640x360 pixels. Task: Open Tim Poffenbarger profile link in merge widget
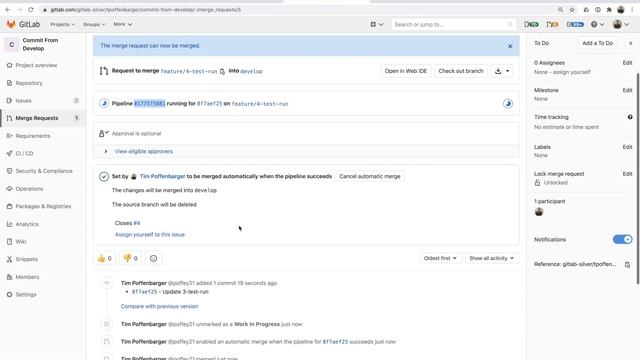162,176
